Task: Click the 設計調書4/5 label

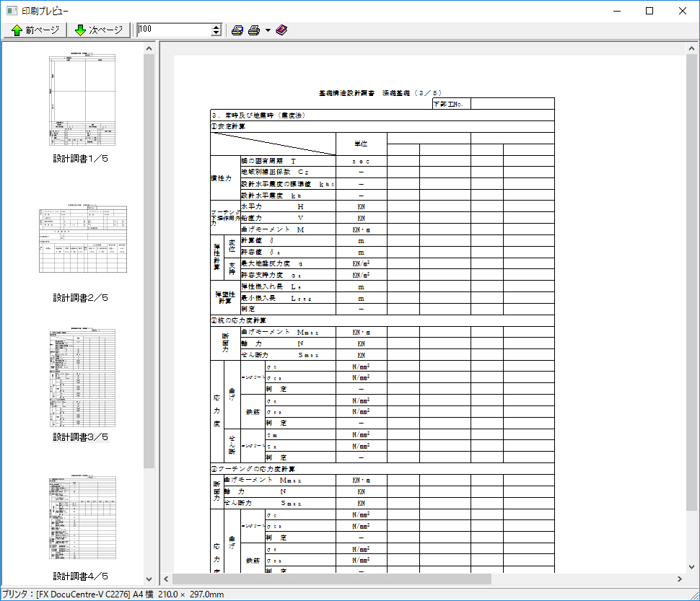Action: [81, 576]
